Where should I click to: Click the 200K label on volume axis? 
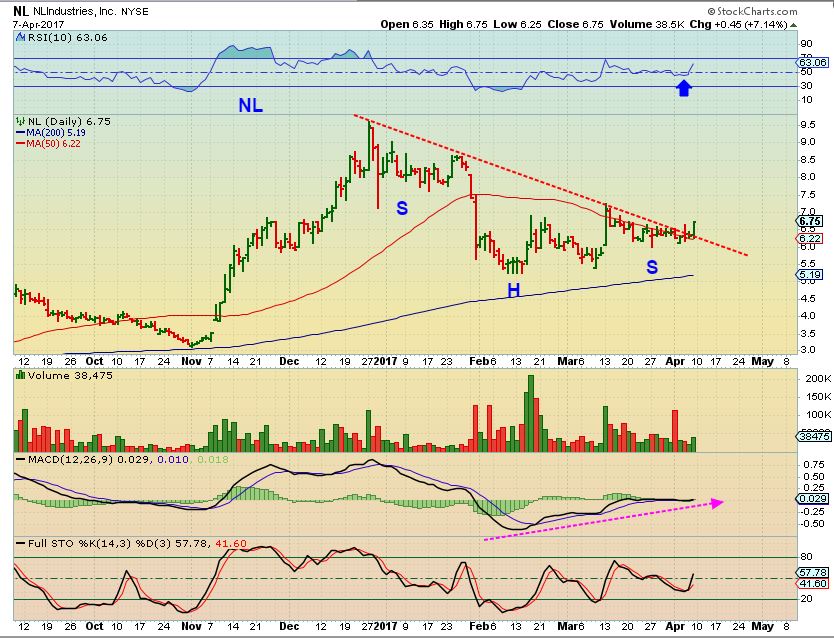point(818,379)
